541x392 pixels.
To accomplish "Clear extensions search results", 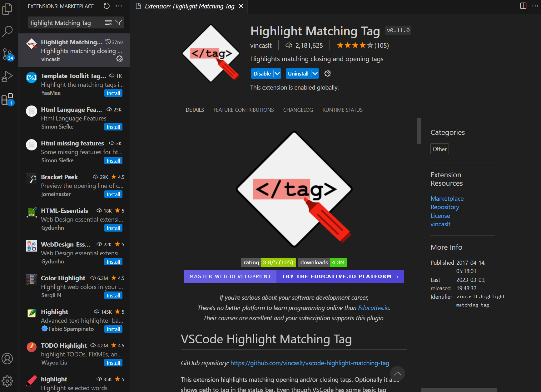I will click(108, 23).
